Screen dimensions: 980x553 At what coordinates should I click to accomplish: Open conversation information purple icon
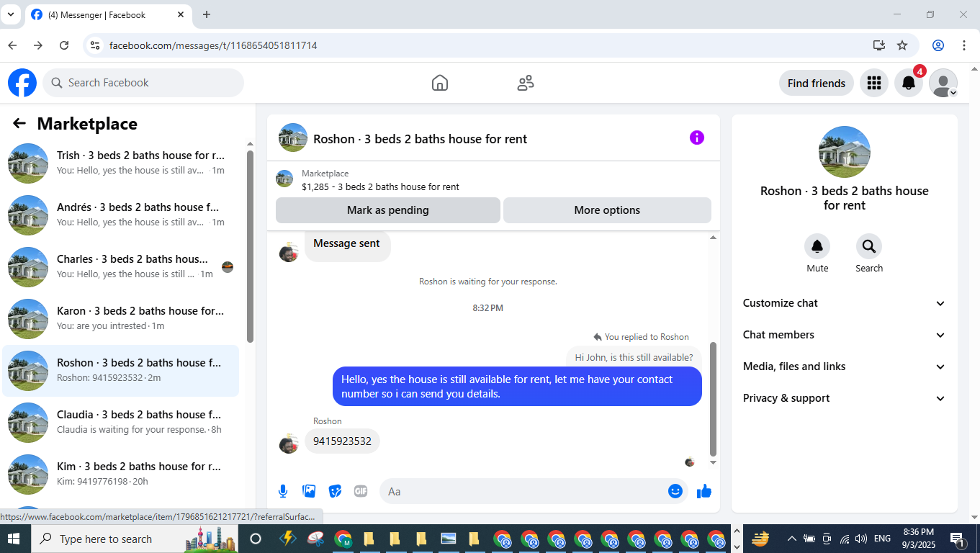tap(697, 138)
